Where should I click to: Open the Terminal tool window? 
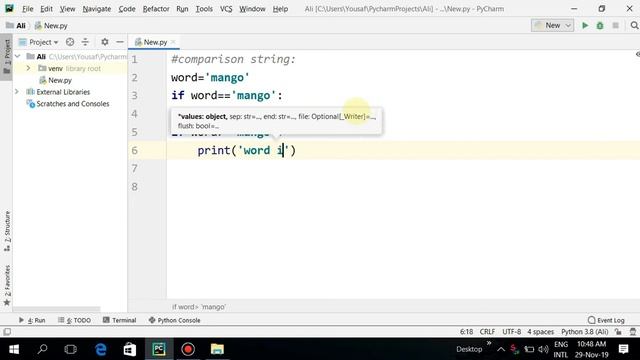[119, 320]
